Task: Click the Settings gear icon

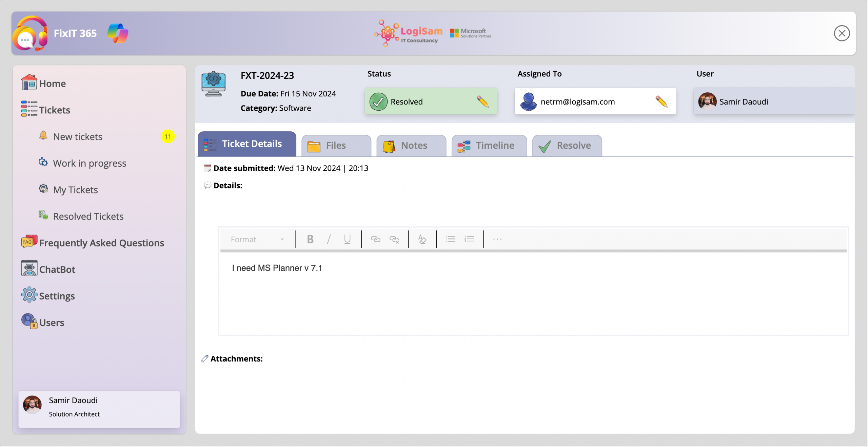Action: point(29,295)
